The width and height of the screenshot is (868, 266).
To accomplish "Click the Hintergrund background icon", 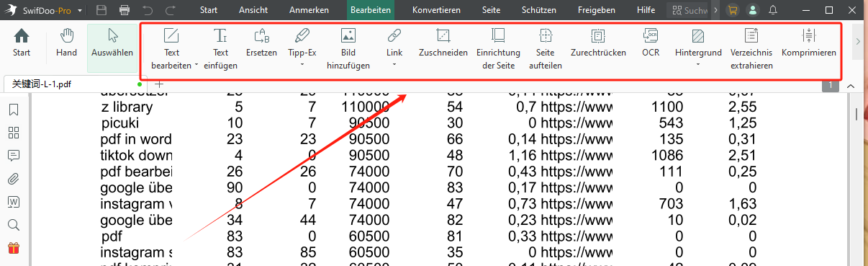I will (698, 35).
